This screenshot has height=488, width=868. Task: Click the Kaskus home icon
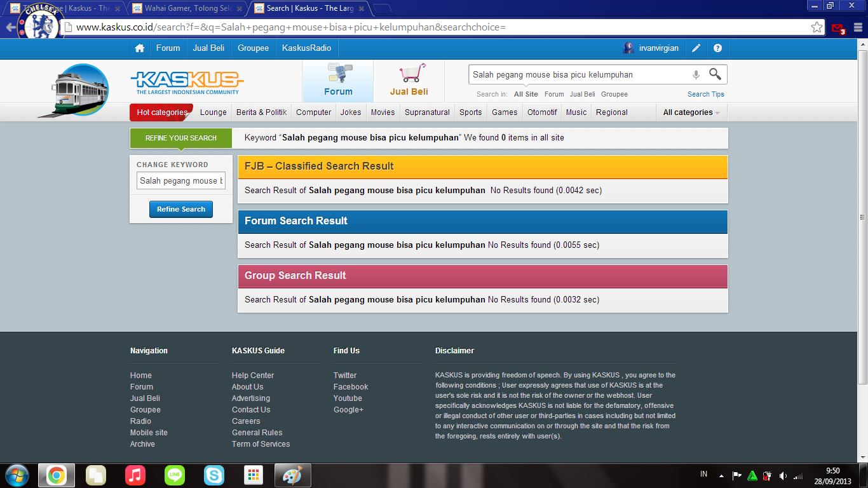(x=140, y=48)
